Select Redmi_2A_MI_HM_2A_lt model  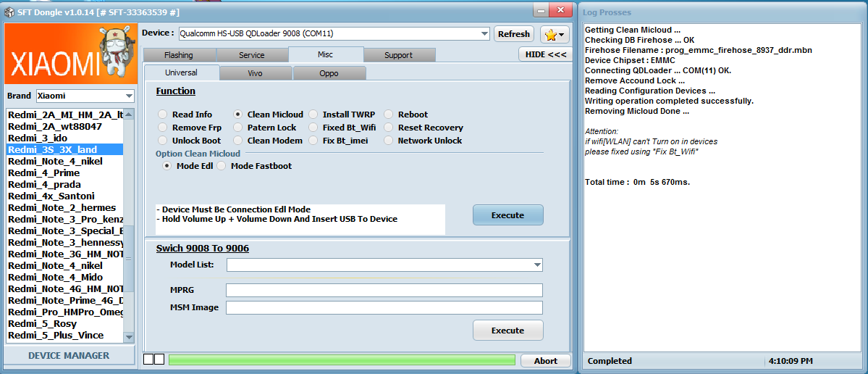[64, 115]
